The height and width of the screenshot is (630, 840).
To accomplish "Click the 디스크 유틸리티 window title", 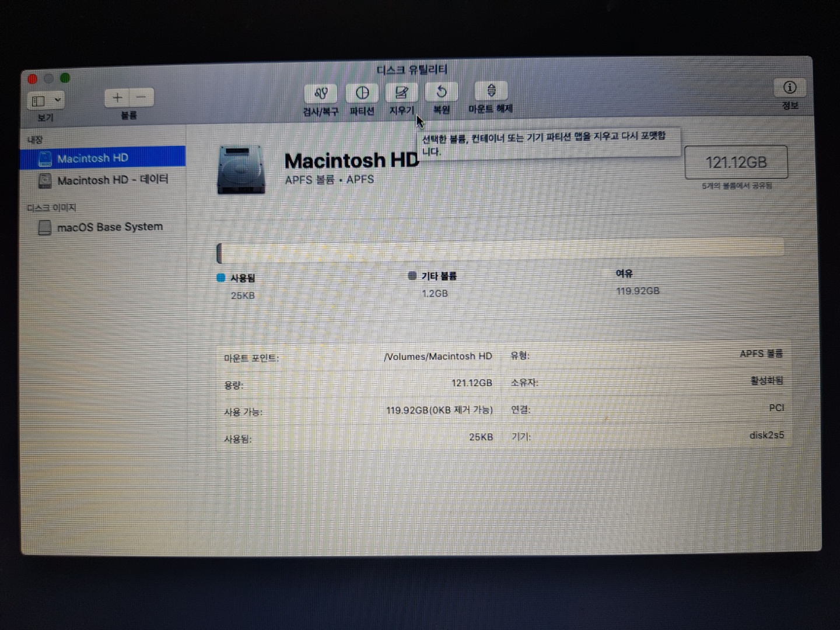I will (x=412, y=70).
